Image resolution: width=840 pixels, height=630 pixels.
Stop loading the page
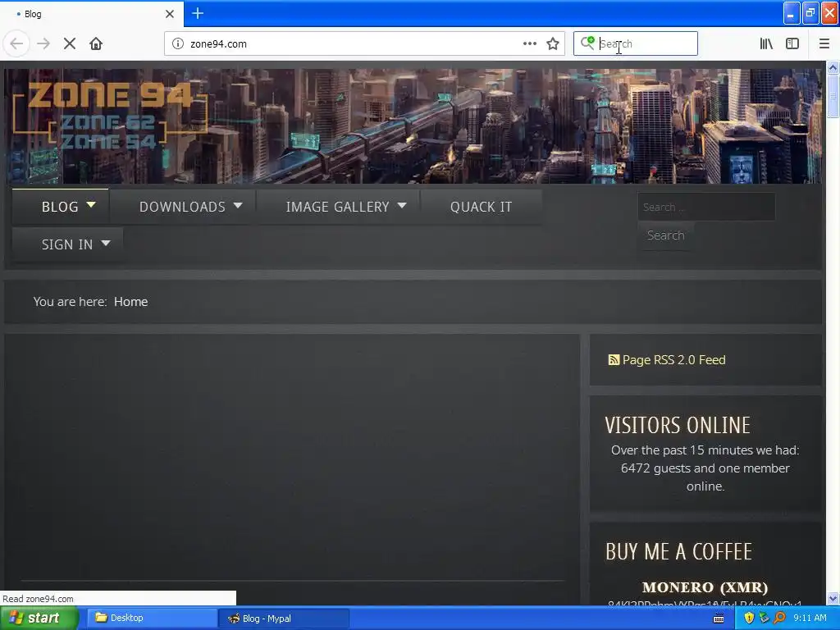pos(70,43)
